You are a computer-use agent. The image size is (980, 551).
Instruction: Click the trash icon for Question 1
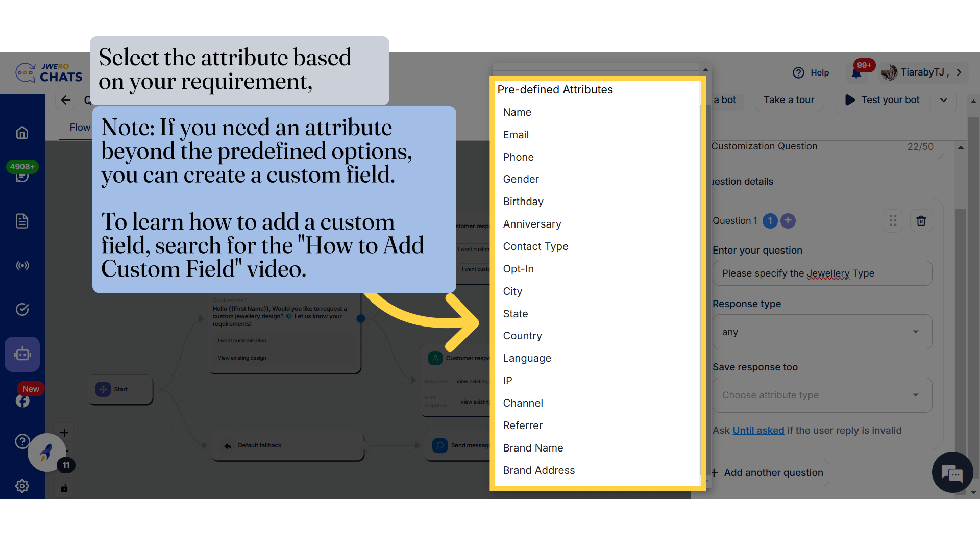click(x=921, y=220)
